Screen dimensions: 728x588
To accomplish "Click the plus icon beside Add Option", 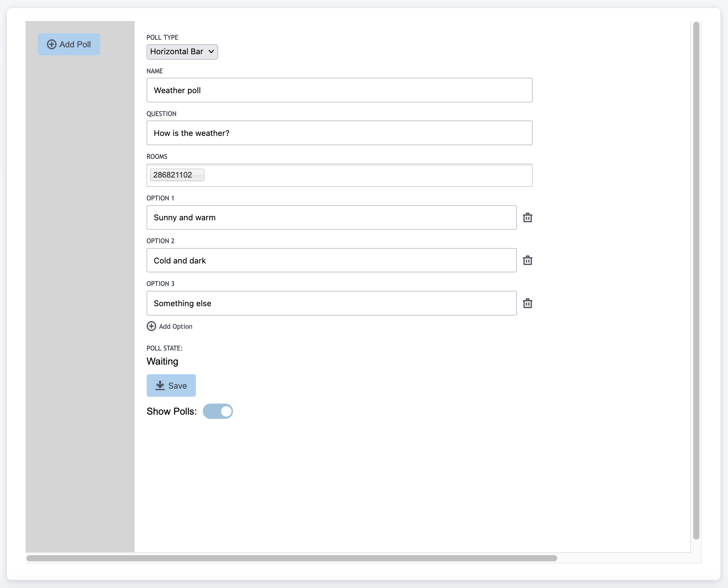I will point(151,326).
